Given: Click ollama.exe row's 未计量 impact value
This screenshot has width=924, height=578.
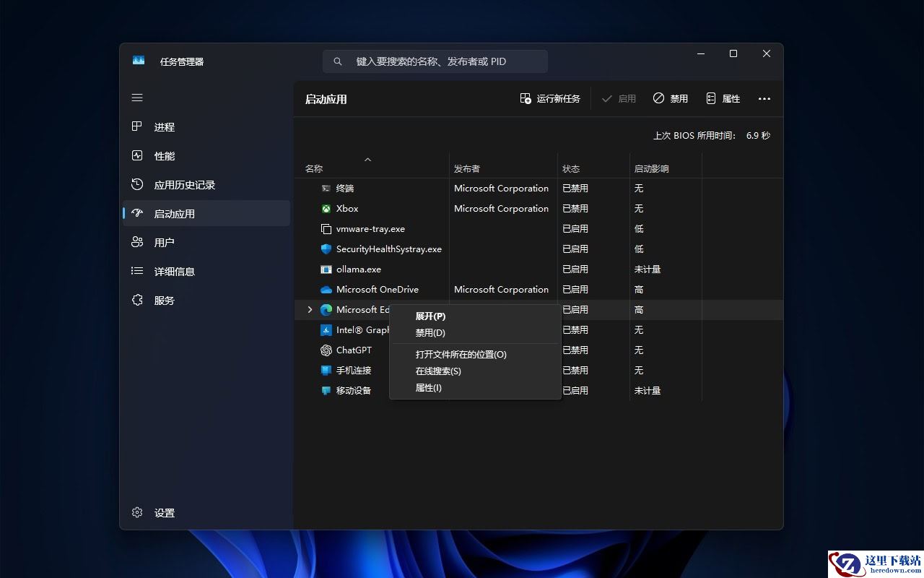Looking at the screenshot, I should [x=648, y=269].
